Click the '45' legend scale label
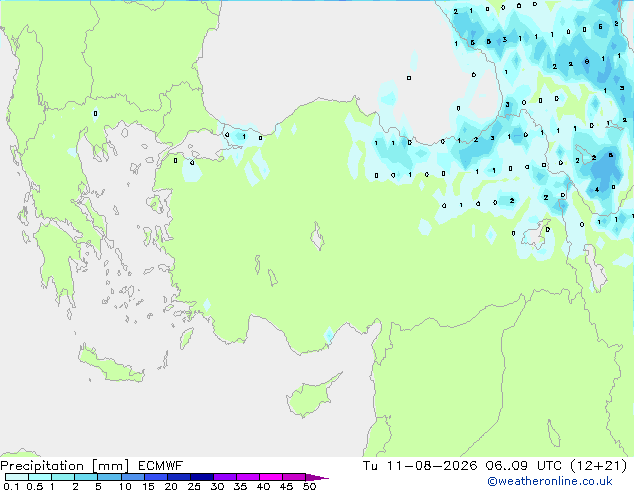634x490 pixels. (x=286, y=486)
